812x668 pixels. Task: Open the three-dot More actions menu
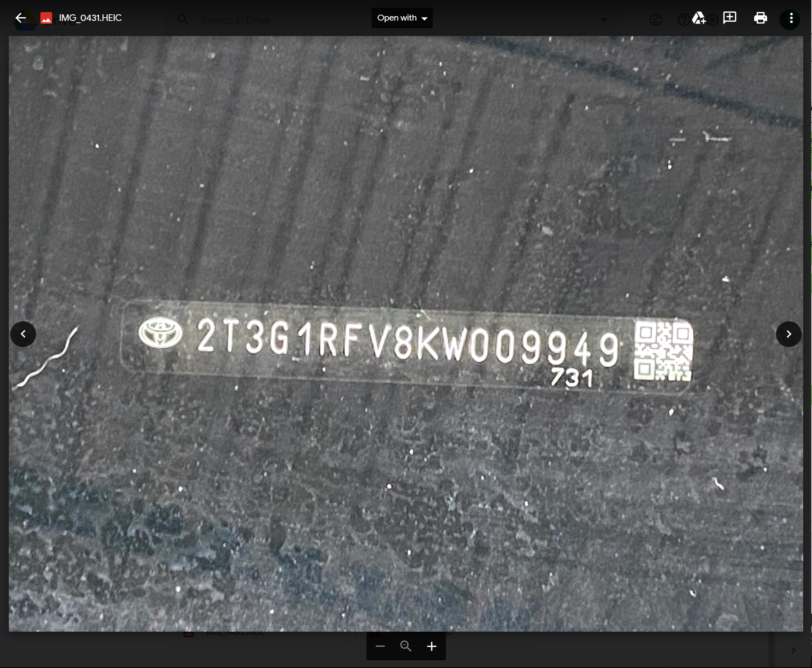791,18
